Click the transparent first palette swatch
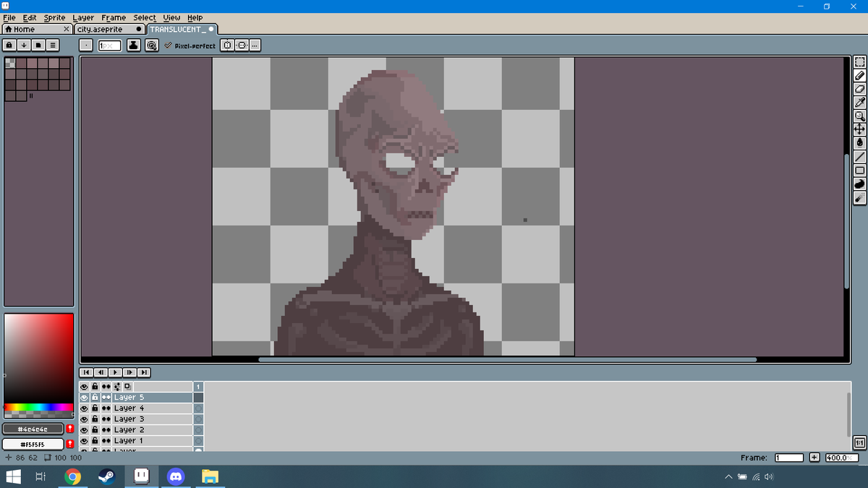This screenshot has width=868, height=488. click(x=10, y=63)
